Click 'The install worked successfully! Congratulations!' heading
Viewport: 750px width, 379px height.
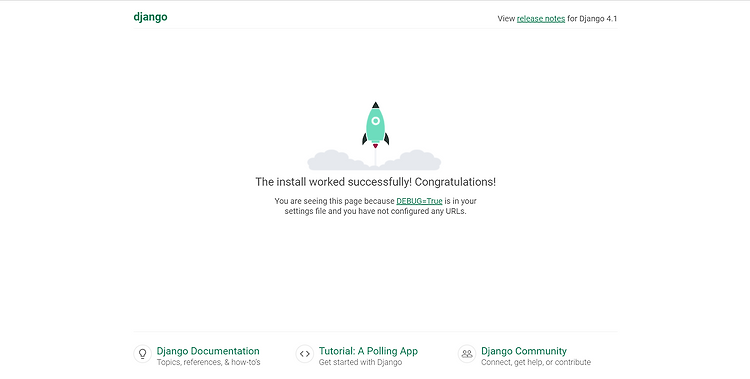click(375, 182)
